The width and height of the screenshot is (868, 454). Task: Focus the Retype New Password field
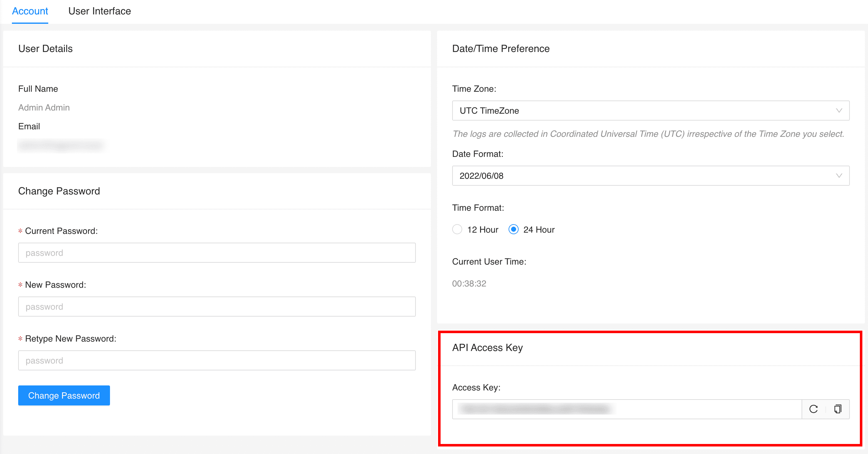[x=217, y=360]
